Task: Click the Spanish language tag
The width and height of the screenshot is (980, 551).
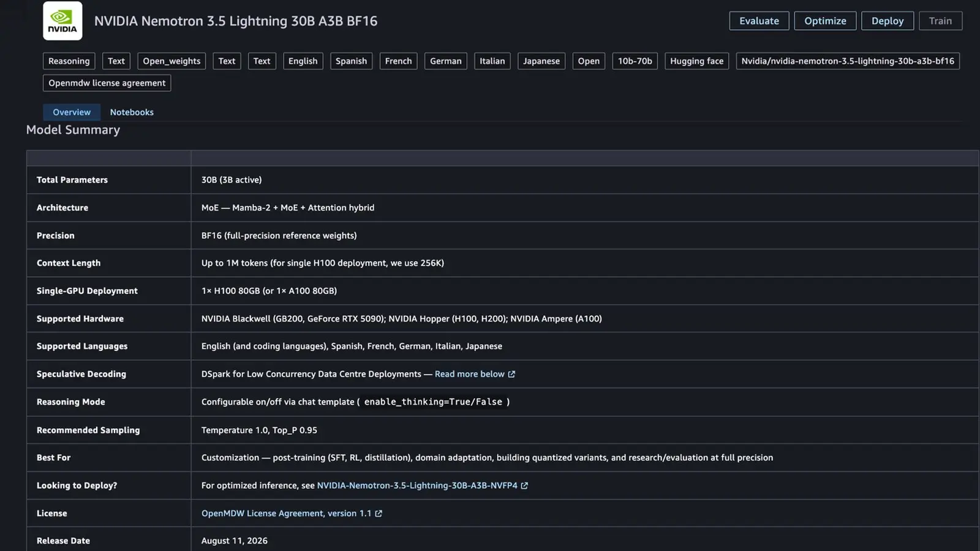Action: pos(352,61)
